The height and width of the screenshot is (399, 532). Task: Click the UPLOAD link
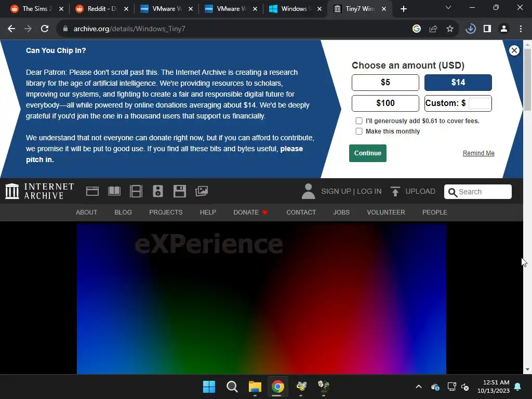click(420, 191)
